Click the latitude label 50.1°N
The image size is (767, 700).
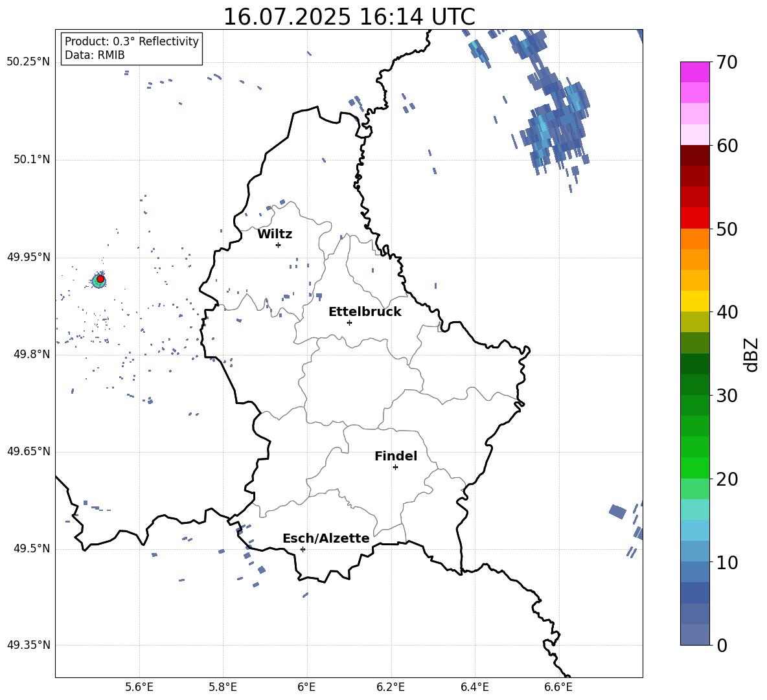click(x=32, y=159)
